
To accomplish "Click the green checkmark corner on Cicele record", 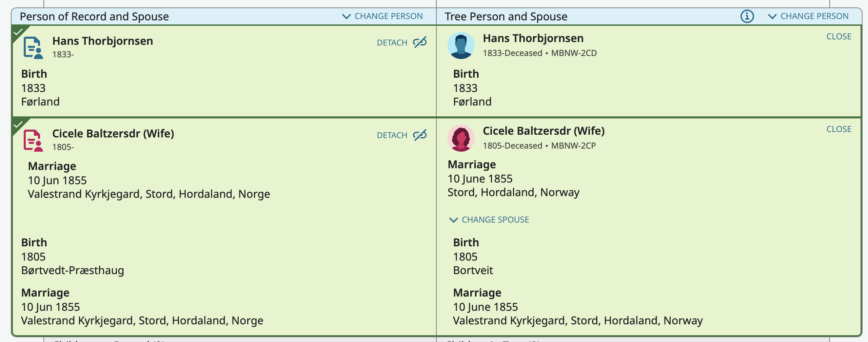I will coord(18,125).
